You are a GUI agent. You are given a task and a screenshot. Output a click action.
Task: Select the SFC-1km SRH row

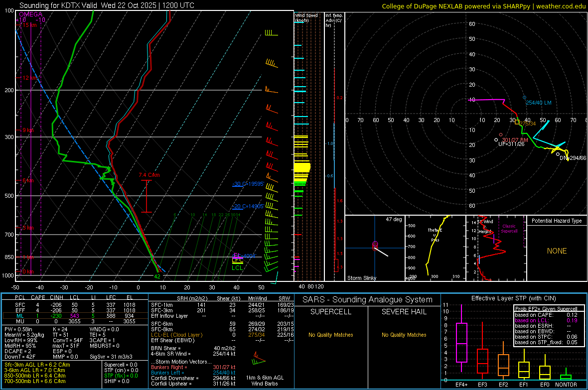point(222,305)
